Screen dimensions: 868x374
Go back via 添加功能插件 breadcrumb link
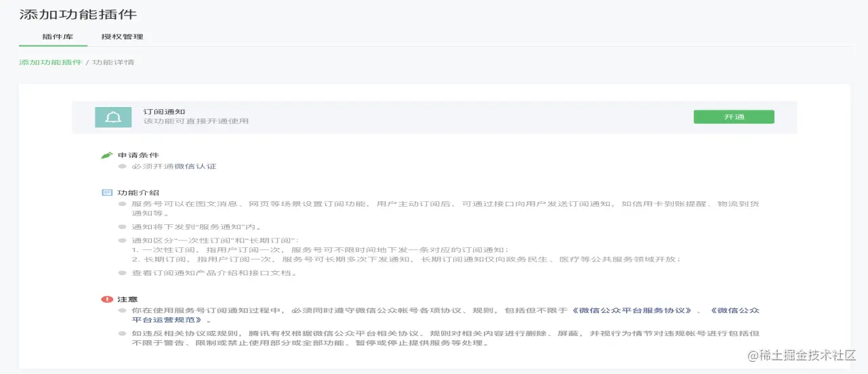click(x=51, y=62)
